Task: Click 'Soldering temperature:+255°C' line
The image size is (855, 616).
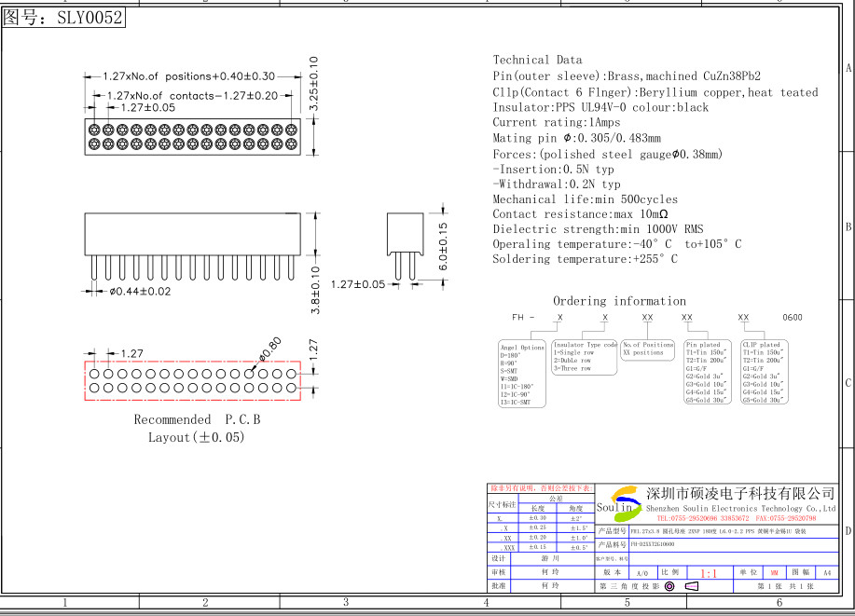Action: tap(585, 259)
